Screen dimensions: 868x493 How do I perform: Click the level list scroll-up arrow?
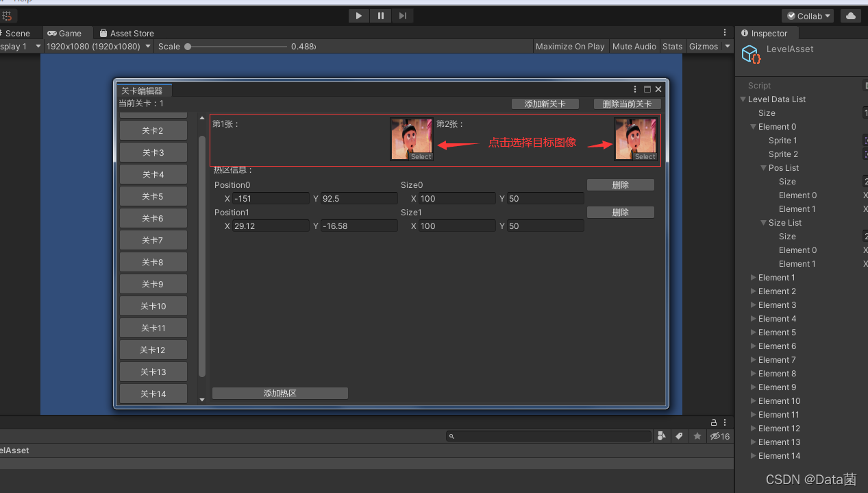[x=201, y=118]
